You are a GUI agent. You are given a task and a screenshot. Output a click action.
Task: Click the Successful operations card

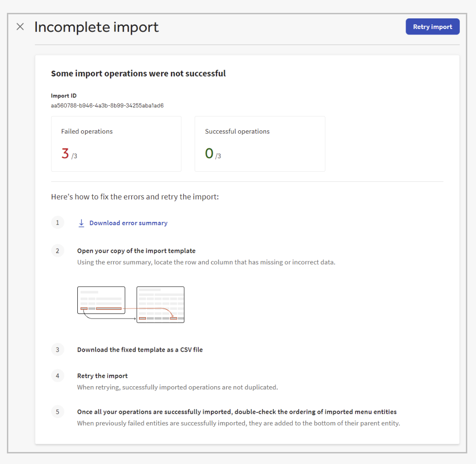(x=260, y=144)
